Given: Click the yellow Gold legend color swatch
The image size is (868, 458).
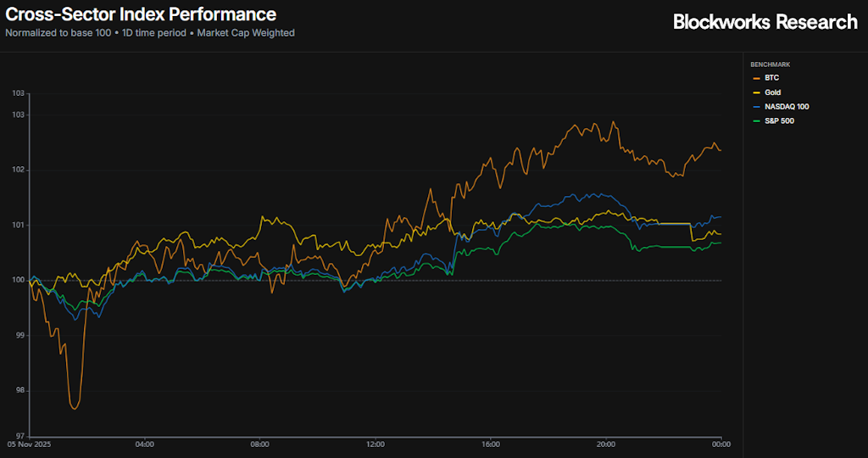Looking at the screenshot, I should [x=756, y=92].
